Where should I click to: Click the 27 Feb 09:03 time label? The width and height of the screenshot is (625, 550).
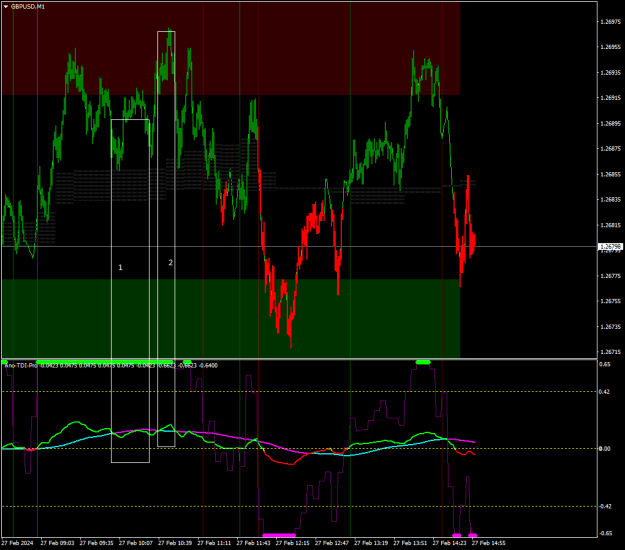(57, 543)
